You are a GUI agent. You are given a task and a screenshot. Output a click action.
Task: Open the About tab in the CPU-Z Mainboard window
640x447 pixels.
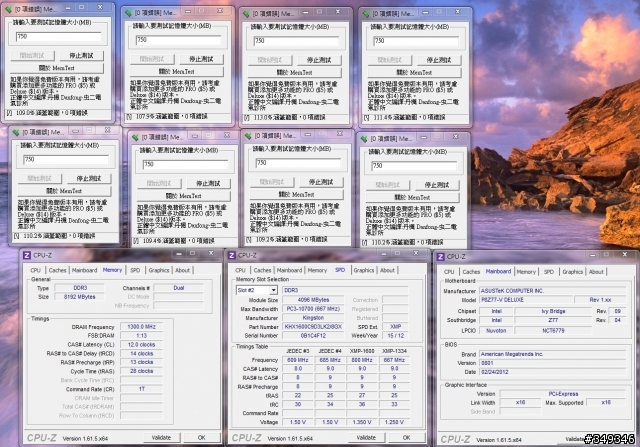[x=596, y=272]
